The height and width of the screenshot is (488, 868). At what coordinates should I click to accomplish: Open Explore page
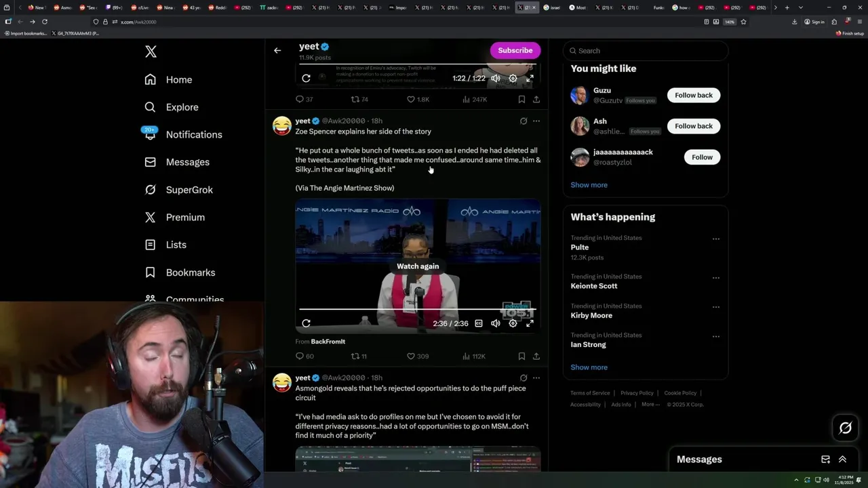coord(172,107)
